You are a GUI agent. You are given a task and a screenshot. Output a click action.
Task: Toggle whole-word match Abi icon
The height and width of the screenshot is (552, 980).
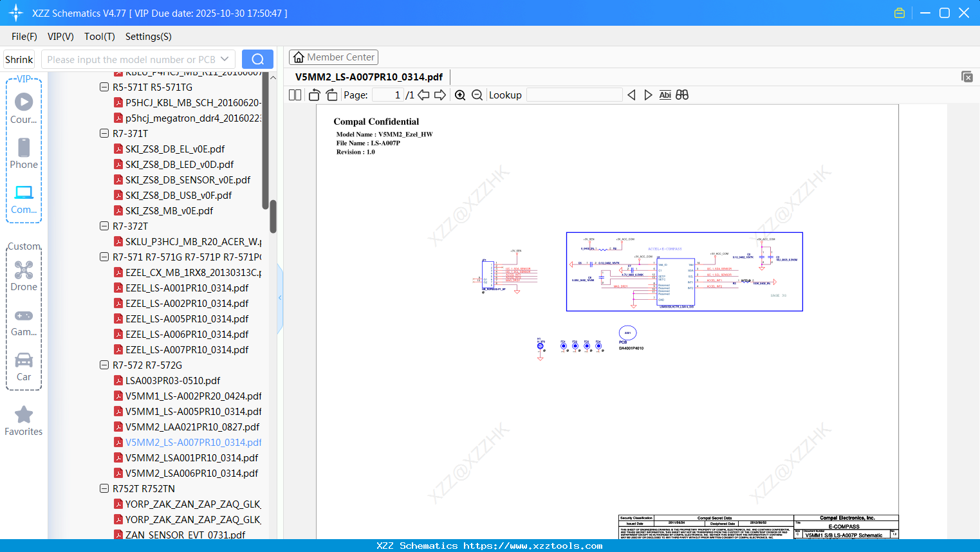(665, 95)
